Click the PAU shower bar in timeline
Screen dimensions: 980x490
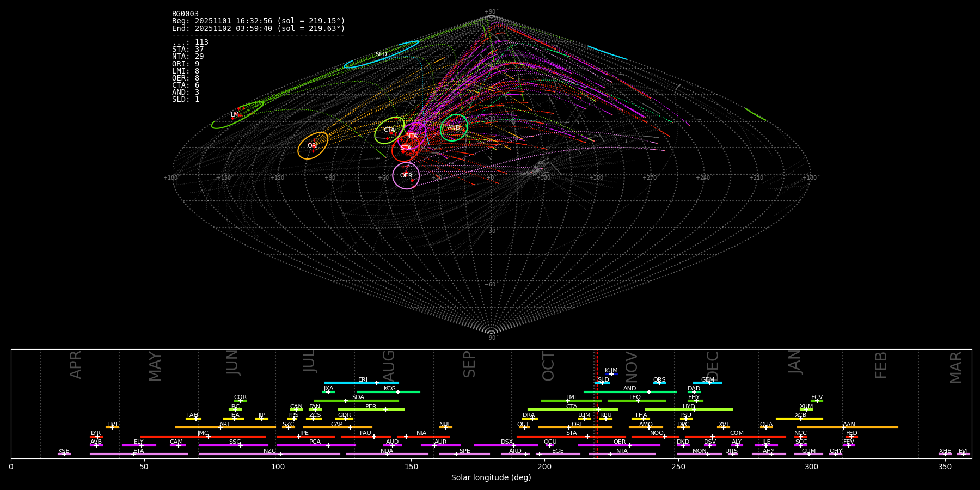[366, 437]
